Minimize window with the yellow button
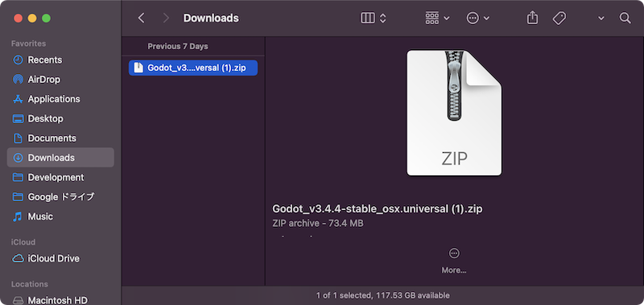 point(32,18)
